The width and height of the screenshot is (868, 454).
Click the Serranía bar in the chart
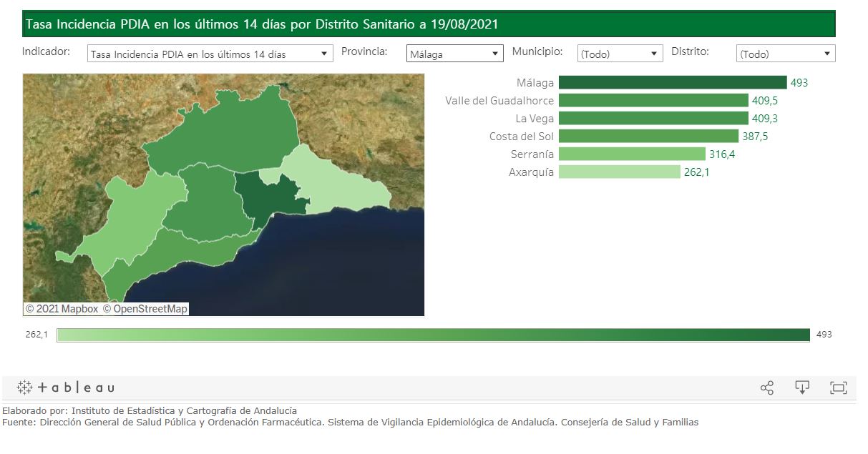pos(632,154)
